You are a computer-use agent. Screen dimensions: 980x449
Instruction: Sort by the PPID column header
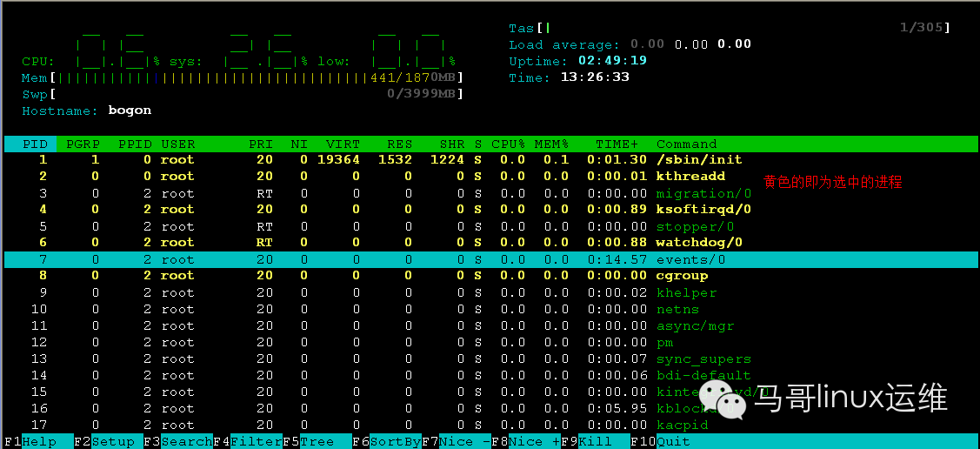135,144
